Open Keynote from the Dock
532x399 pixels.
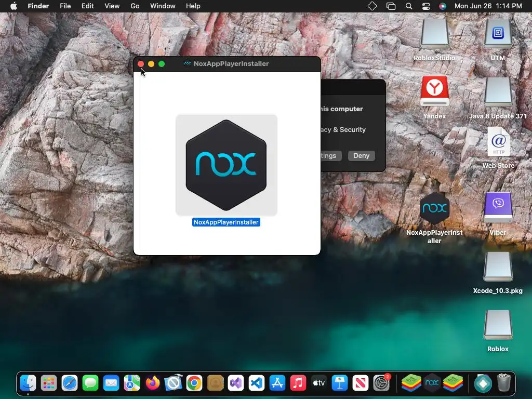(340, 383)
